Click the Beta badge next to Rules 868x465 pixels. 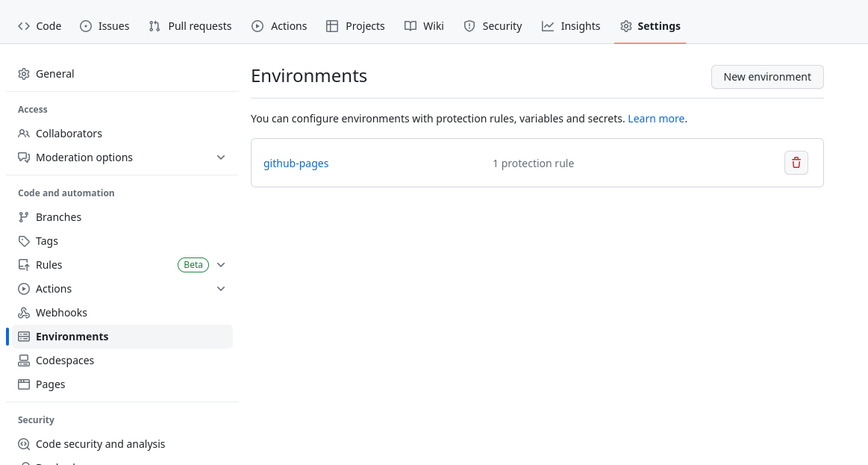click(x=193, y=264)
